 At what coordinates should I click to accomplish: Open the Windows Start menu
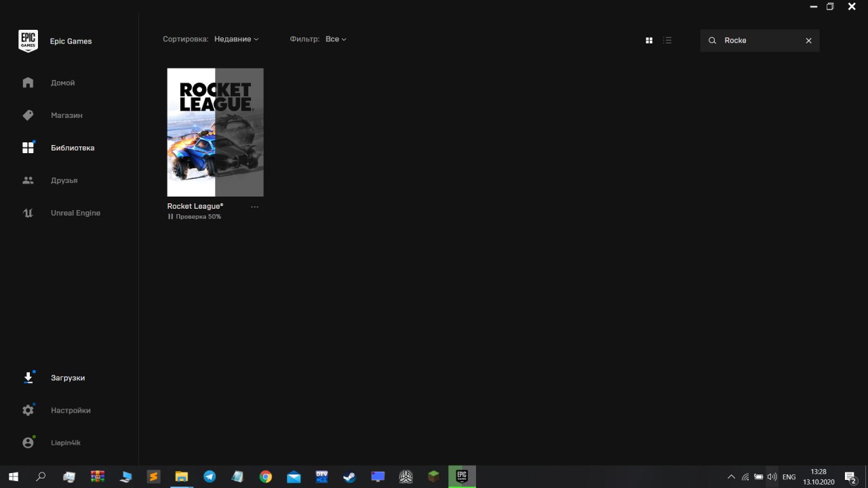coord(14,476)
